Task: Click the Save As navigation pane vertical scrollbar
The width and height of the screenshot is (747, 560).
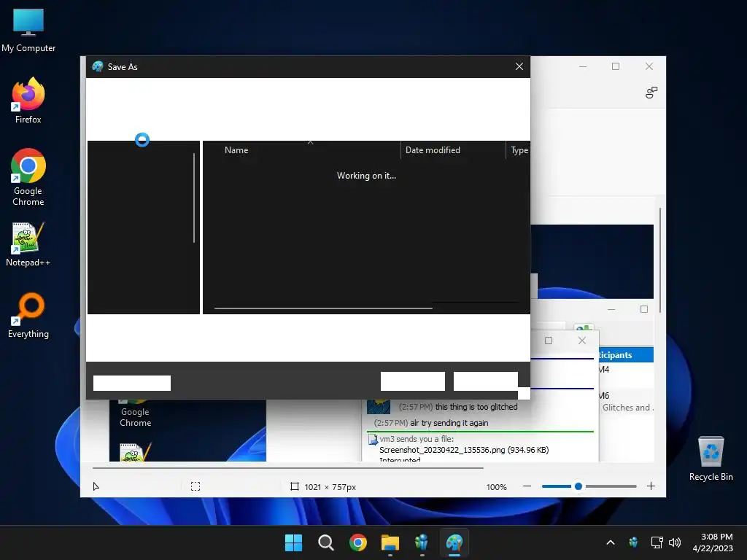Action: click(194, 198)
